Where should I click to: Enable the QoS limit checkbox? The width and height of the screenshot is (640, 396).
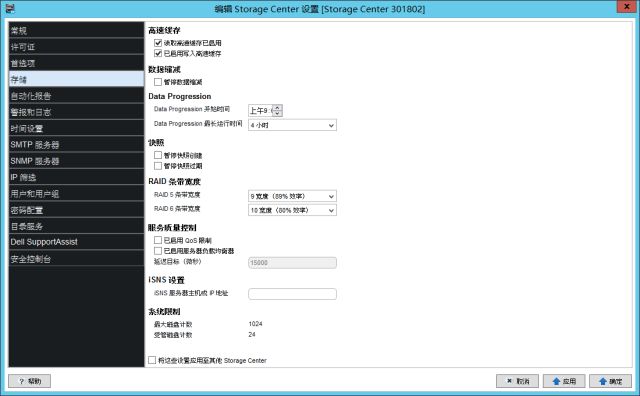pyautogui.click(x=158, y=240)
